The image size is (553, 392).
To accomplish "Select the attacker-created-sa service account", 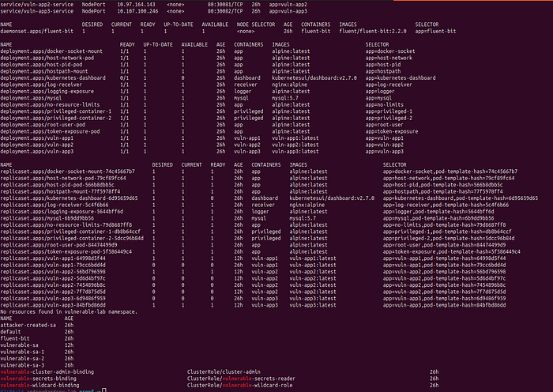I will click(28, 326).
